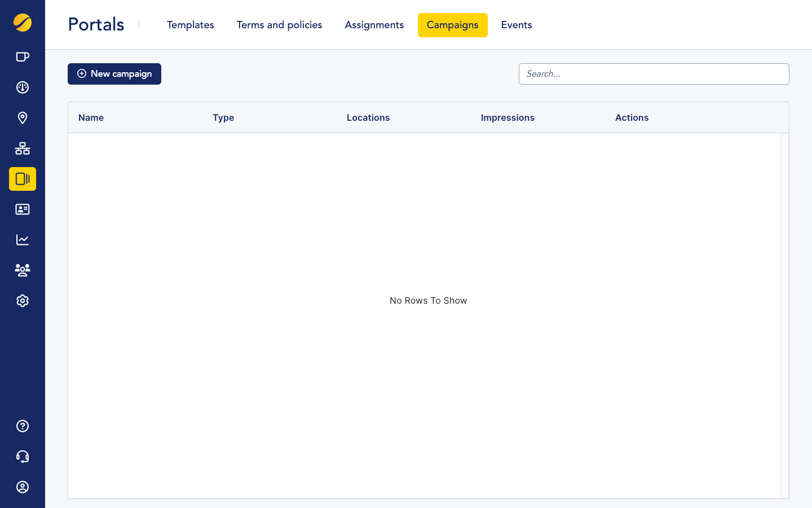Open settings with the gear icon

(23, 300)
